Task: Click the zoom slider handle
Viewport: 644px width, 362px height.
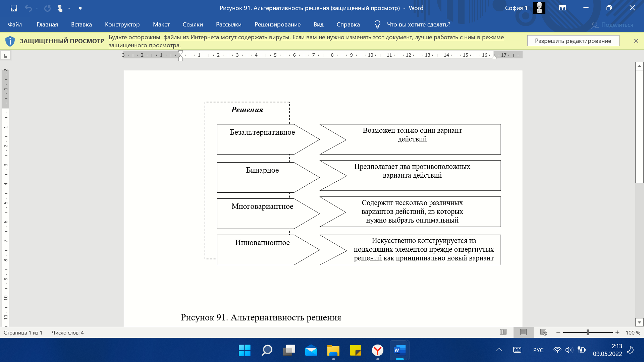Action: [x=588, y=333]
